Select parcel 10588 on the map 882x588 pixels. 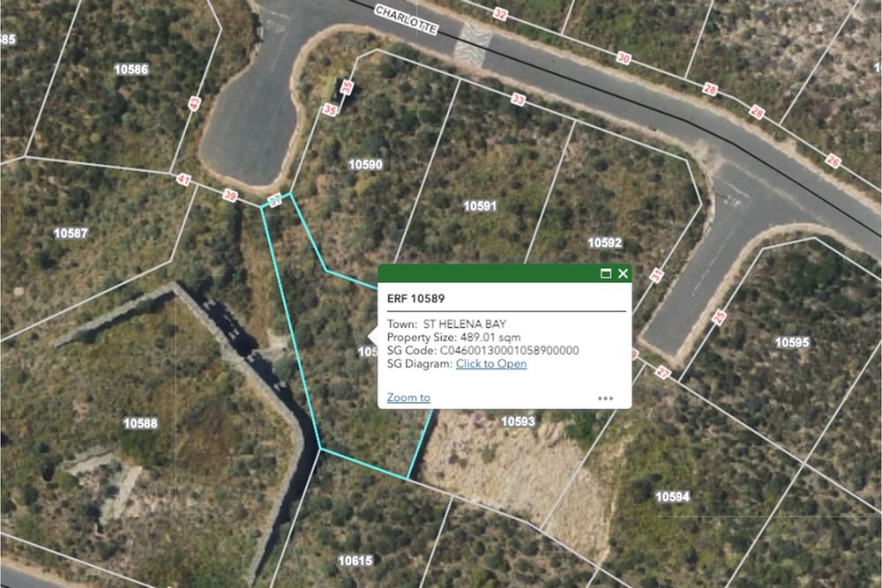click(140, 423)
